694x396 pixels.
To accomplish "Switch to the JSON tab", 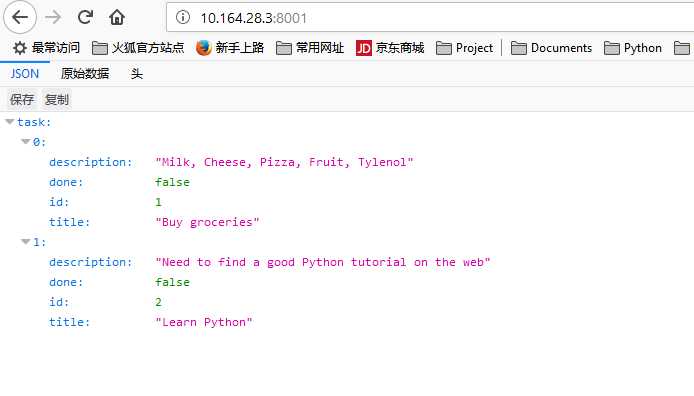I will pyautogui.click(x=25, y=73).
